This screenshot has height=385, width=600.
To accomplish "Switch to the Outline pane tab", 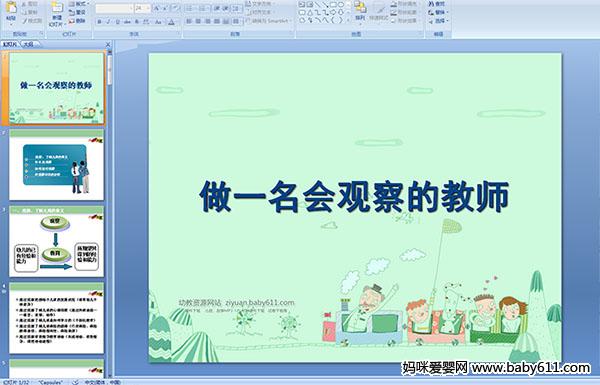I will pyautogui.click(x=28, y=44).
